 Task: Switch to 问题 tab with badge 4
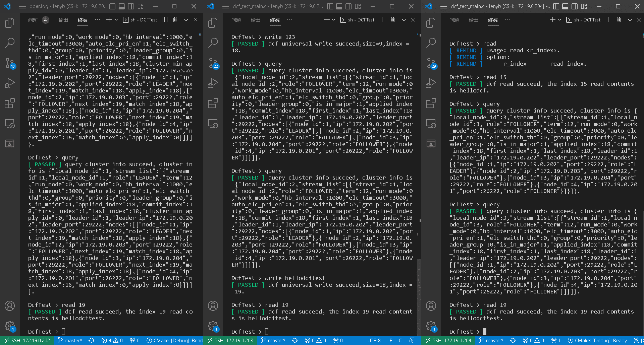(x=39, y=20)
